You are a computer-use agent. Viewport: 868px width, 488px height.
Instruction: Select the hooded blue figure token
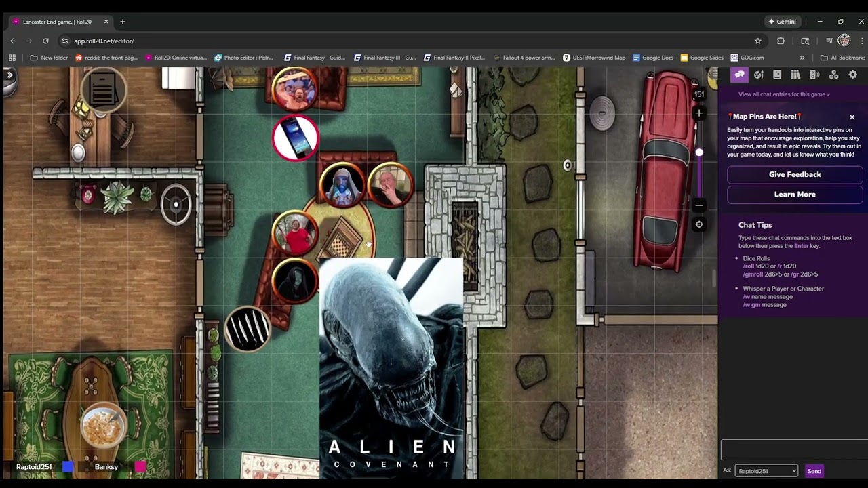[x=342, y=185]
